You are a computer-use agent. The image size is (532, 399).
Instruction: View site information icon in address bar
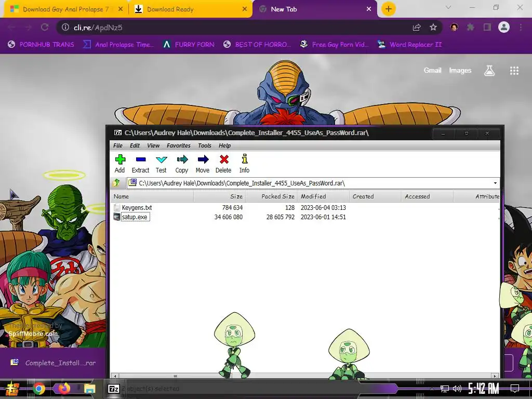coord(65,28)
